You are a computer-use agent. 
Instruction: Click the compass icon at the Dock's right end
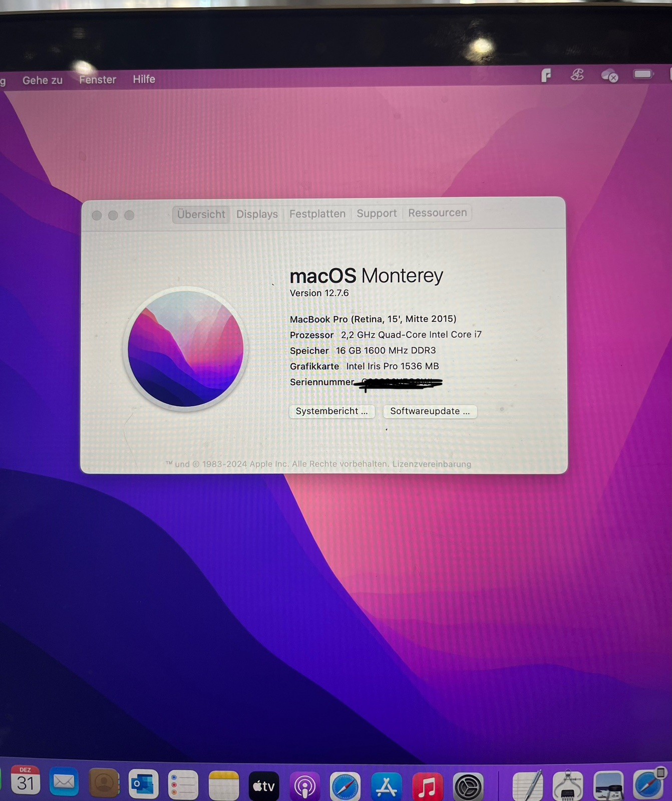click(x=649, y=783)
